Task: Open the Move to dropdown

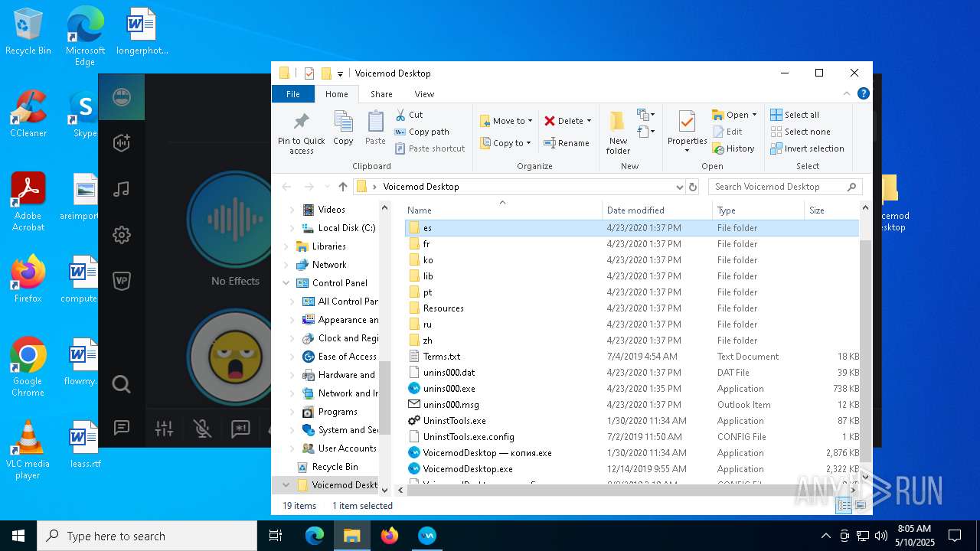Action: coord(506,121)
